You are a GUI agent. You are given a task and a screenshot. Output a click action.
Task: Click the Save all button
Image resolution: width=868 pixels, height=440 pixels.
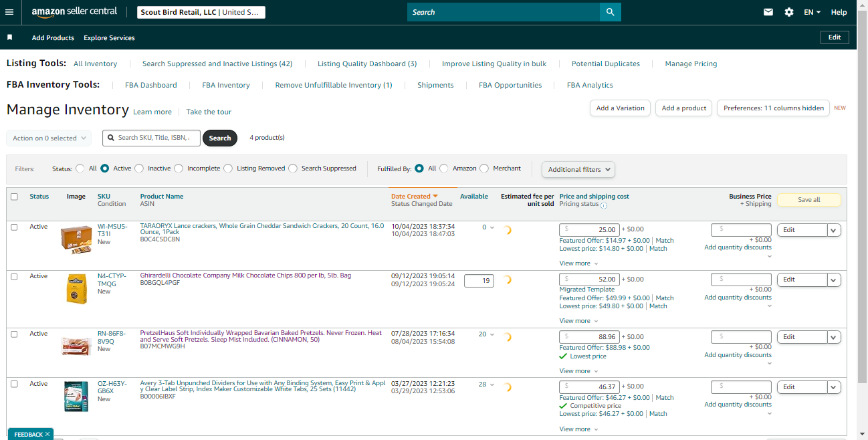point(809,199)
